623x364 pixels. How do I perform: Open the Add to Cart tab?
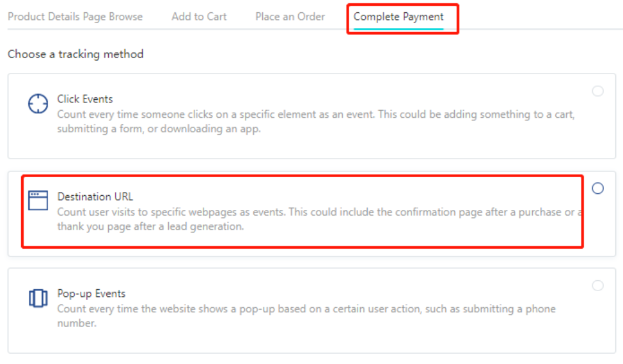click(199, 17)
